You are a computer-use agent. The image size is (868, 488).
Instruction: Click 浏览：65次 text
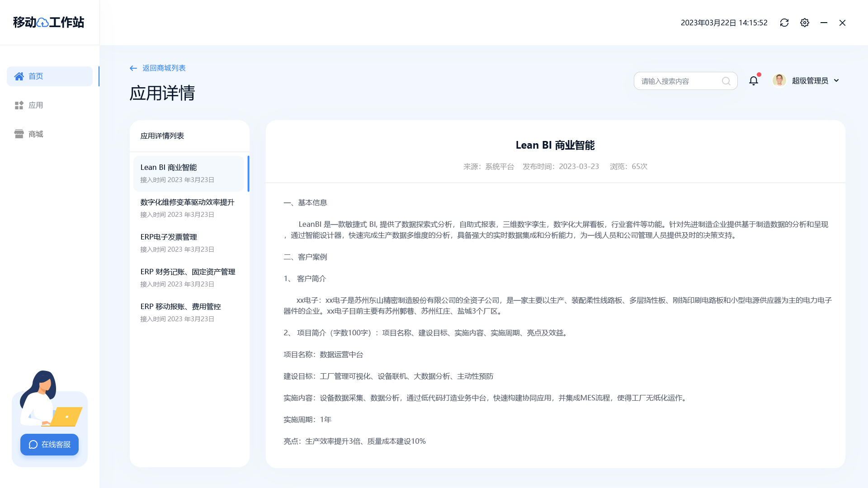[x=628, y=167]
